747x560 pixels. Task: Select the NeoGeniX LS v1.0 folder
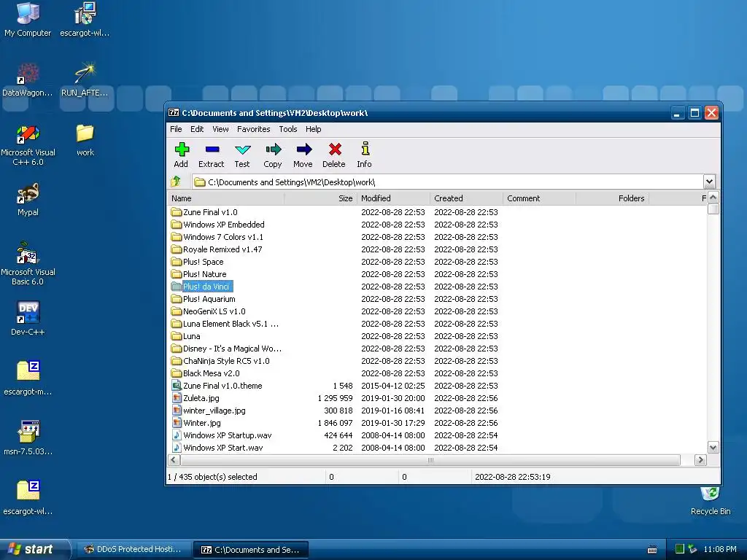(208, 311)
